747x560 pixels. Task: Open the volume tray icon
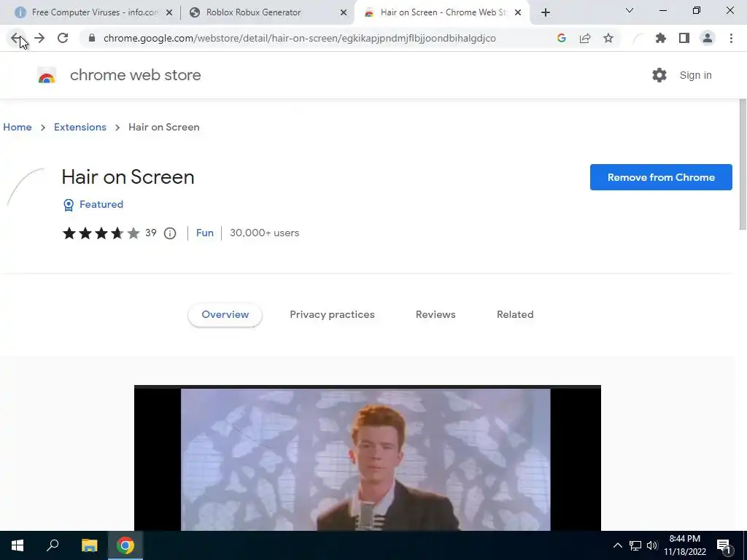(652, 545)
